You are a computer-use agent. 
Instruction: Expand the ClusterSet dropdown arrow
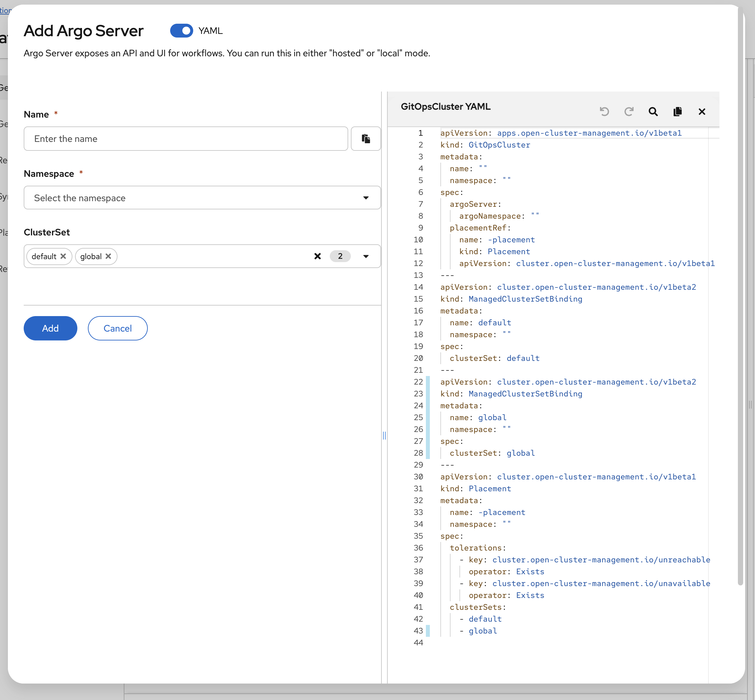click(365, 256)
